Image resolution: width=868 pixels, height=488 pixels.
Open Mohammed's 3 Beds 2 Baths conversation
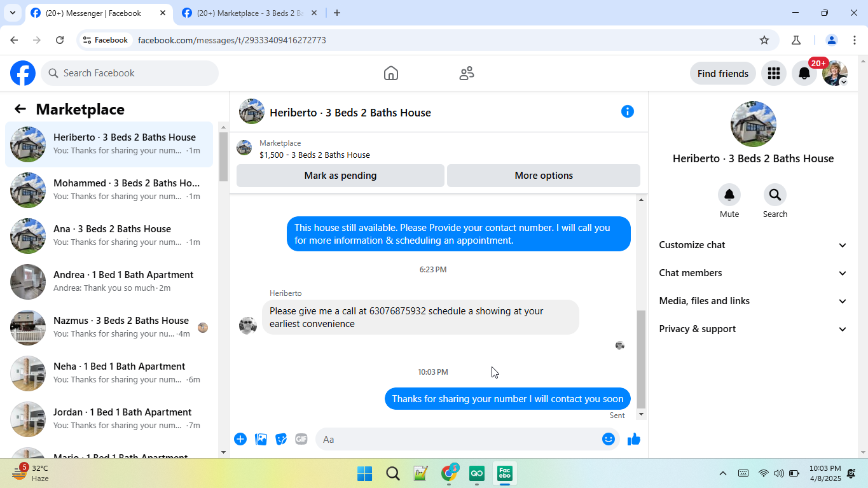point(109,190)
